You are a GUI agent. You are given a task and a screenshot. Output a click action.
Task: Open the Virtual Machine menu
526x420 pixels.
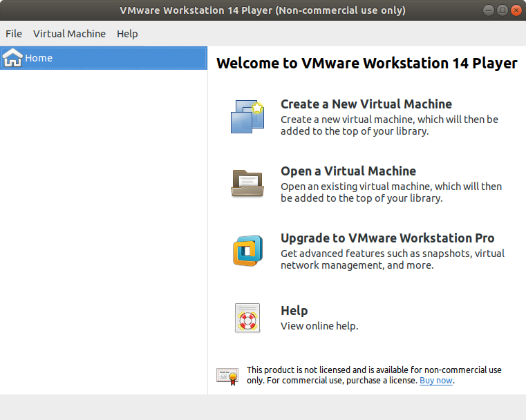click(x=69, y=34)
